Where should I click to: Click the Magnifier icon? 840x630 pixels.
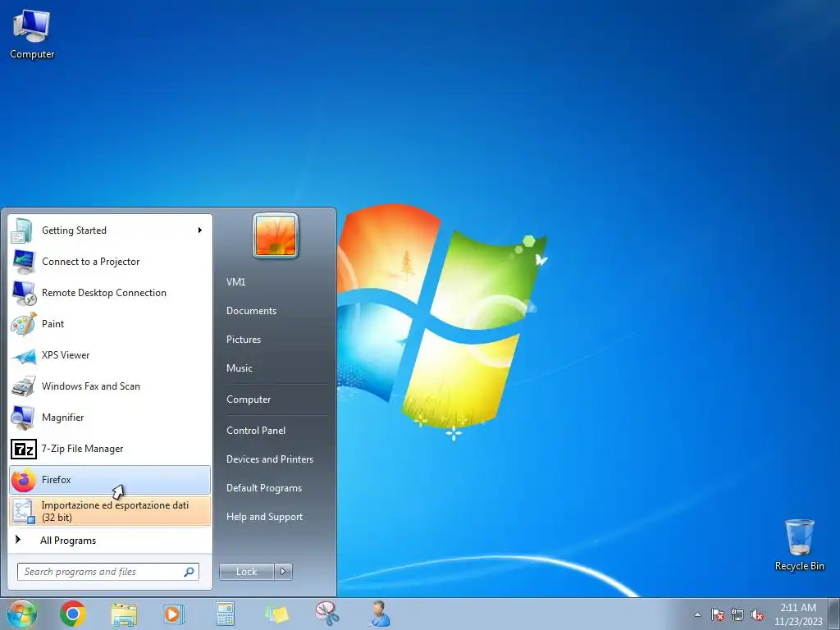click(x=24, y=418)
